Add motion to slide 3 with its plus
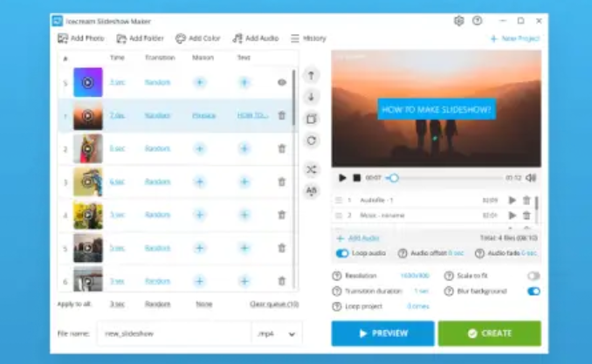Image resolution: width=592 pixels, height=364 pixels. [x=199, y=182]
